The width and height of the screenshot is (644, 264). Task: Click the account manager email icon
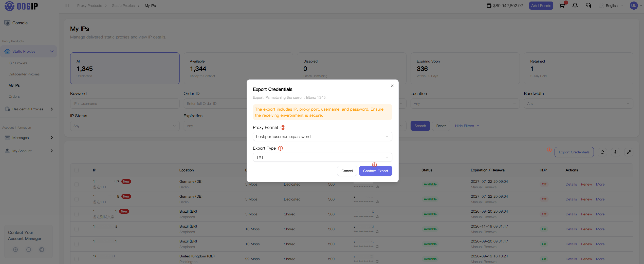(x=29, y=250)
